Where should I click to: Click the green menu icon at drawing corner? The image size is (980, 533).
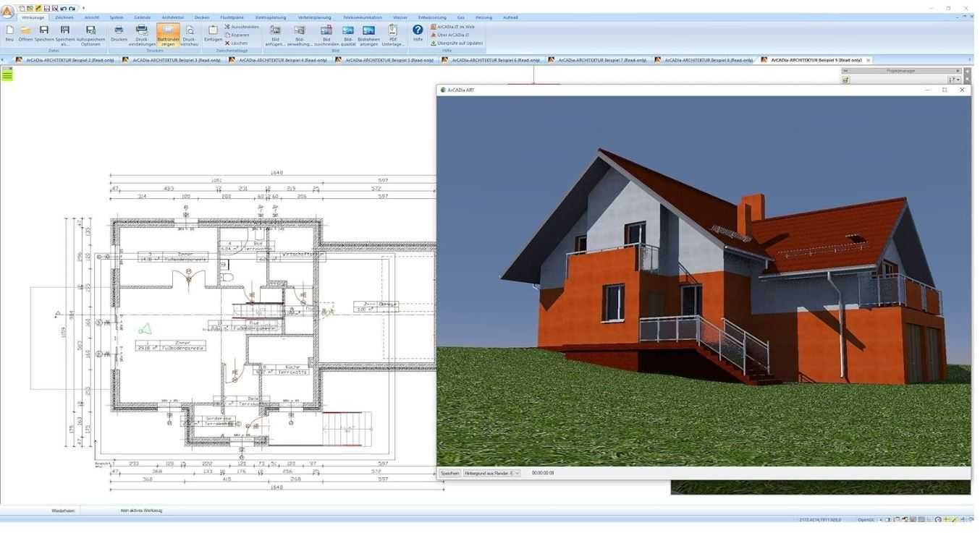click(7, 74)
